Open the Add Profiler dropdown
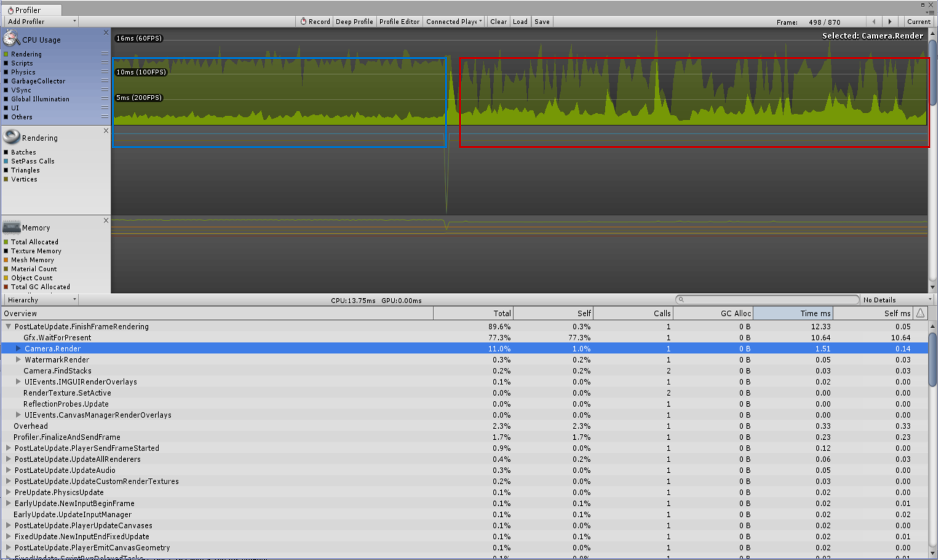The height and width of the screenshot is (560, 938). click(x=41, y=22)
